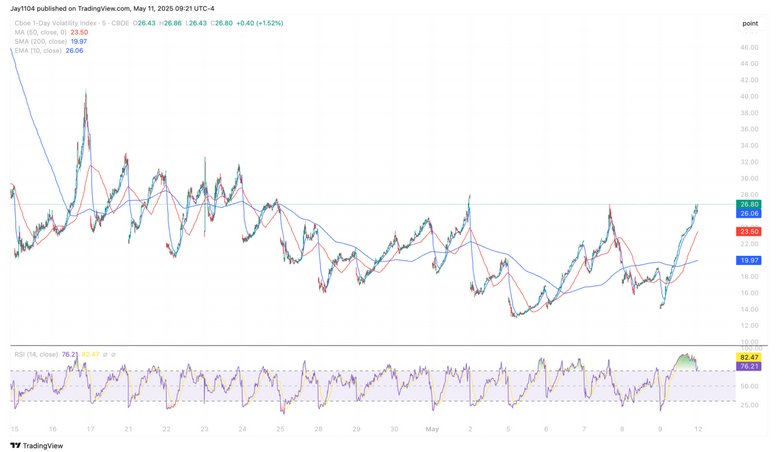Click the '32.00' price axis label
The image size is (784, 452).
point(749,162)
